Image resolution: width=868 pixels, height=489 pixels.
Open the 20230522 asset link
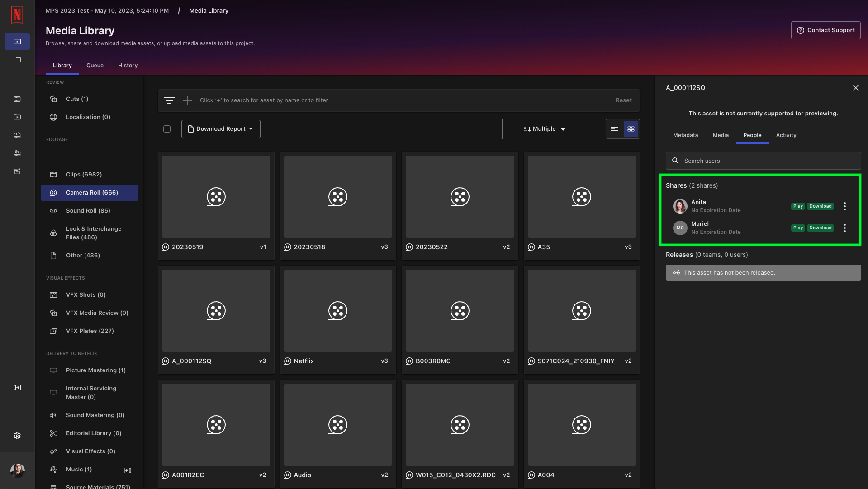point(432,247)
